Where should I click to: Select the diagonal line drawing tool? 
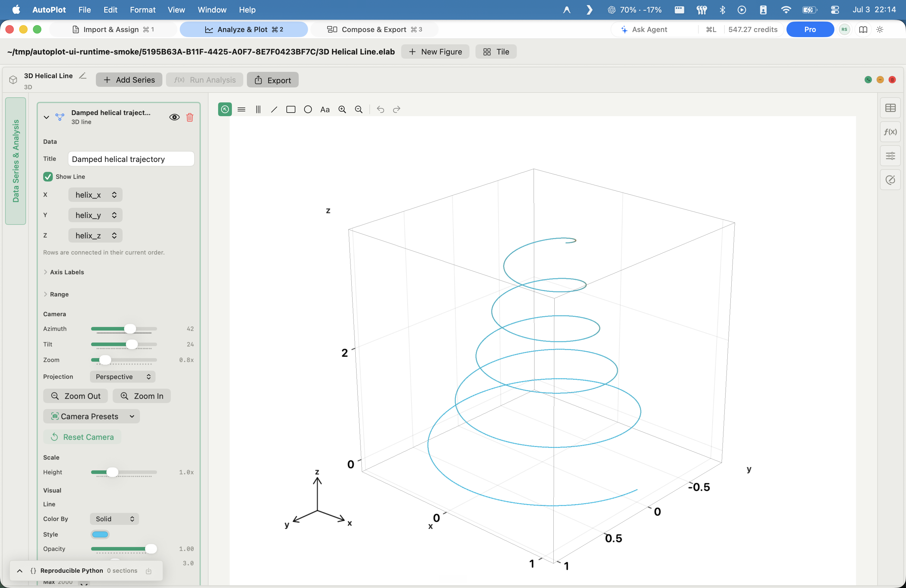click(x=274, y=110)
